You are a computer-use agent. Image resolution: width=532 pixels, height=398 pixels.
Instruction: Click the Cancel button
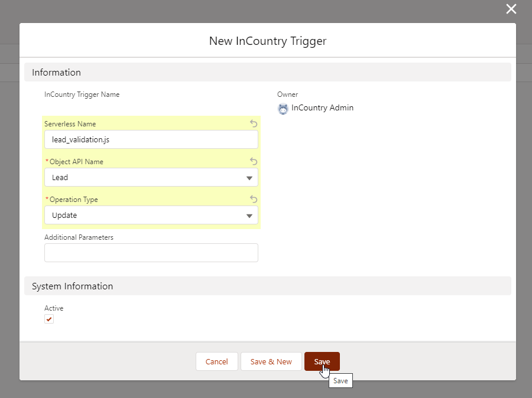click(x=216, y=361)
